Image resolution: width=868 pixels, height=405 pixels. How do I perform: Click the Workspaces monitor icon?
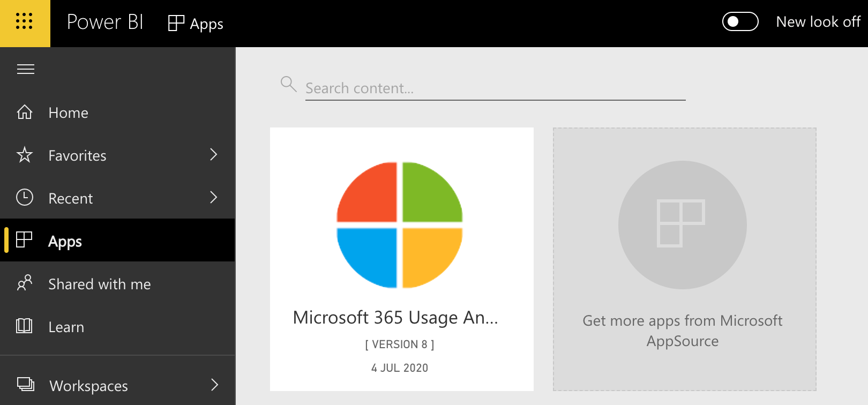(x=25, y=384)
